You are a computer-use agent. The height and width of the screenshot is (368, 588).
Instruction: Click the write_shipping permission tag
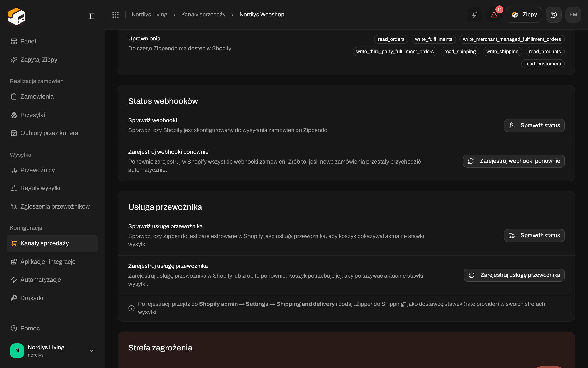[502, 52]
